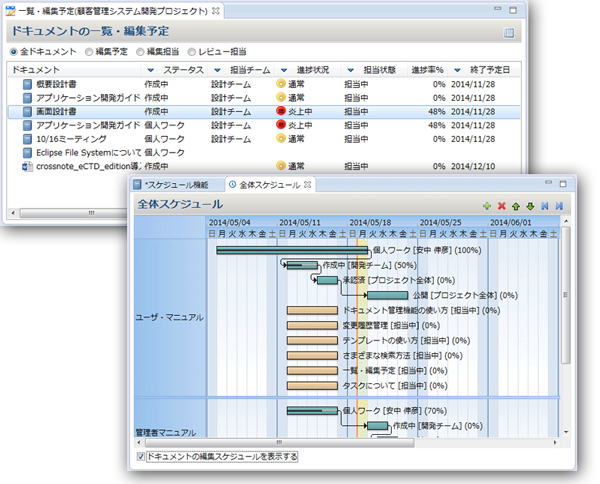Click the red X delete icon in schedule toolbar
600x484 pixels.
502,205
